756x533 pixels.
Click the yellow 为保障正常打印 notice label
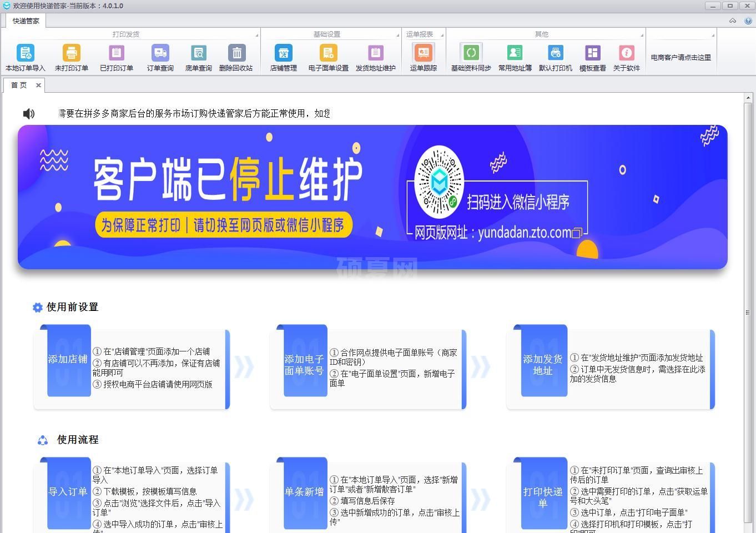pos(224,225)
